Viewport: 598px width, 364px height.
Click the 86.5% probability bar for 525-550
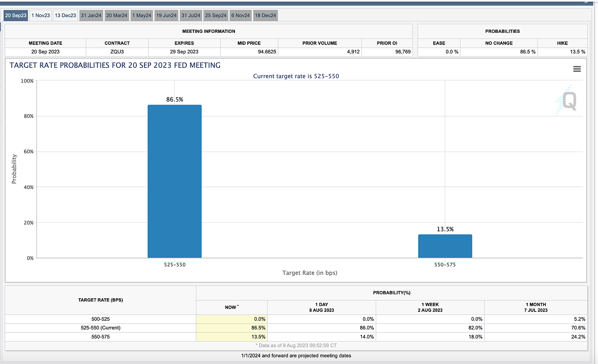click(x=175, y=181)
